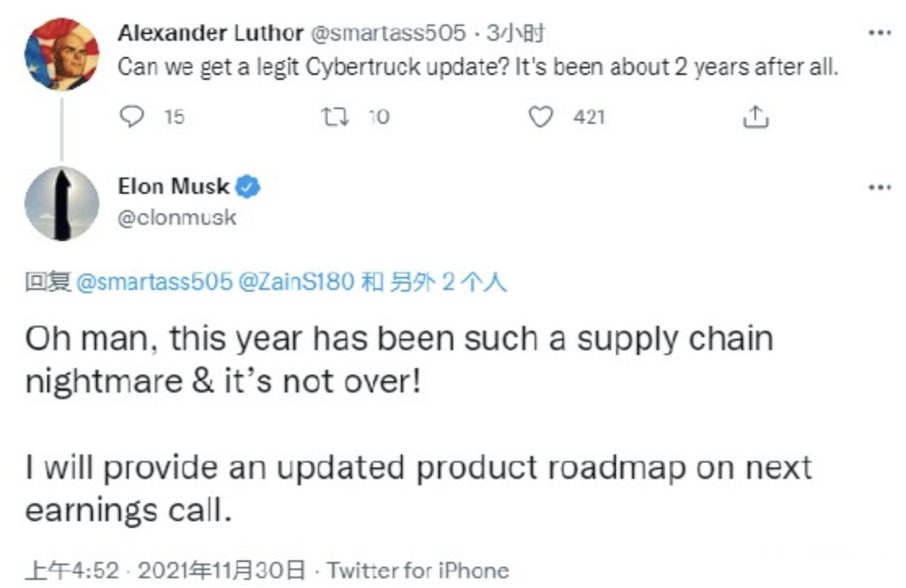
Task: Open the @clonmusk handle link
Action: [178, 218]
